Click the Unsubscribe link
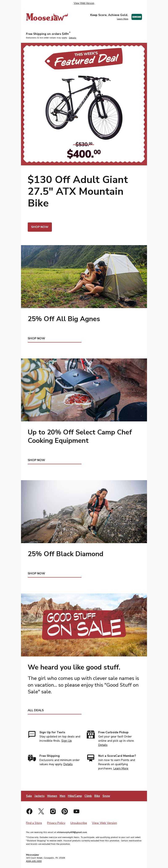The width and height of the screenshot is (168, 868). 79,823
